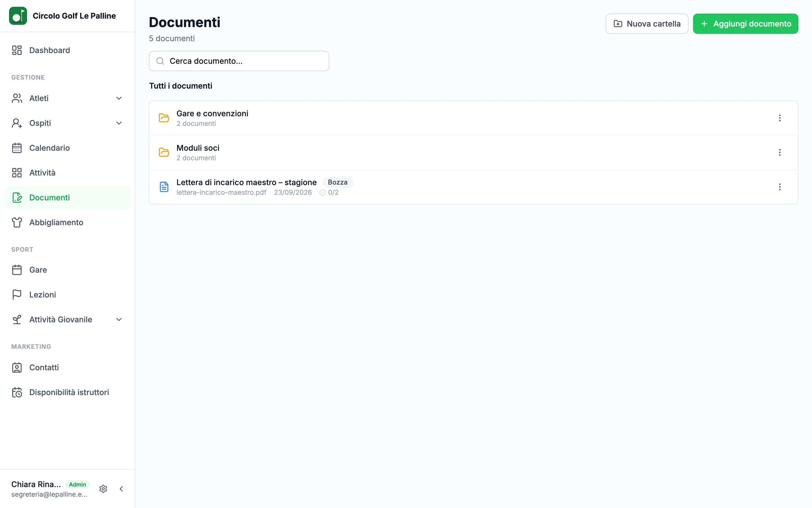The width and height of the screenshot is (812, 508).
Task: Click the Moduli soci folder icon
Action: pyautogui.click(x=164, y=152)
